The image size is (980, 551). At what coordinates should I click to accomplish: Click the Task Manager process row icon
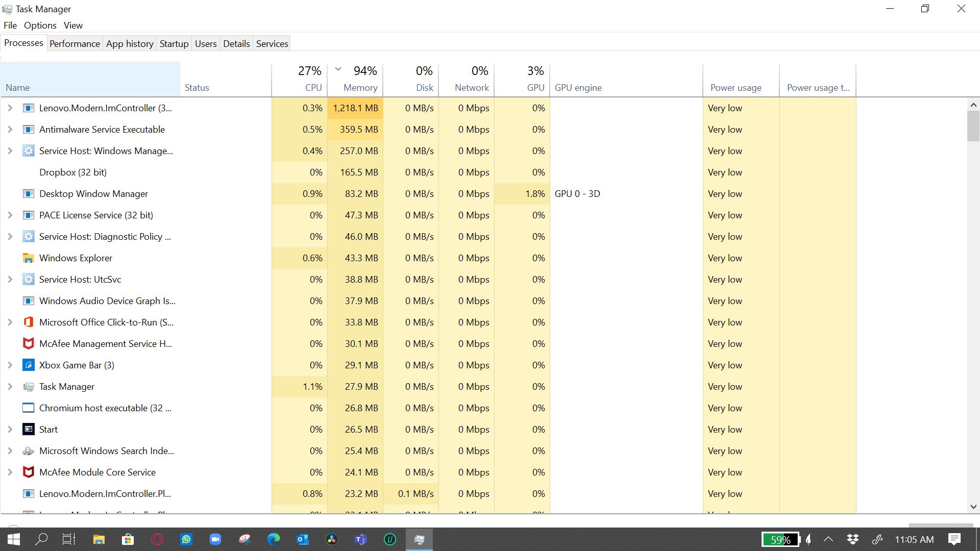[x=29, y=387]
